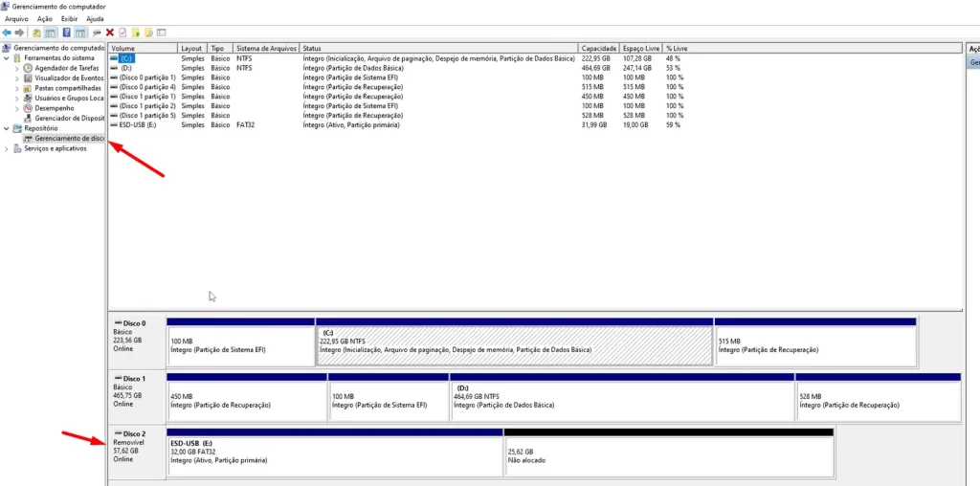The height and width of the screenshot is (486, 980).
Task: Click the Up one level folder icon
Action: pyautogui.click(x=36, y=33)
